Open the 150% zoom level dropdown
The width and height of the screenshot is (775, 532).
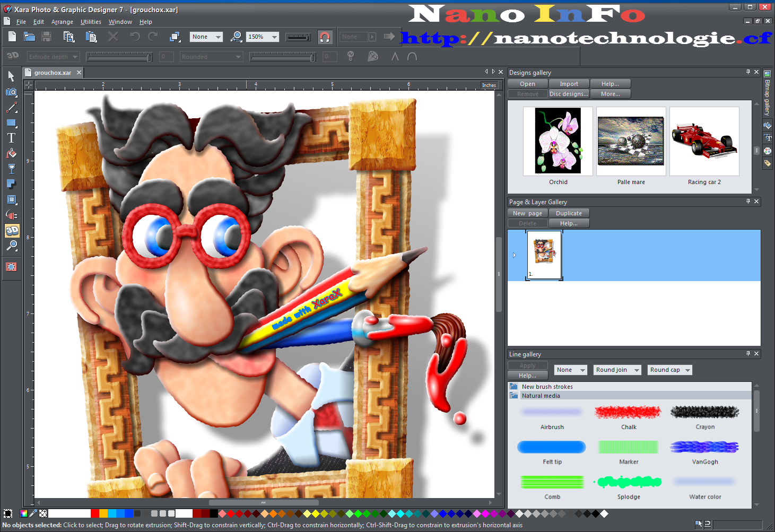tap(263, 37)
